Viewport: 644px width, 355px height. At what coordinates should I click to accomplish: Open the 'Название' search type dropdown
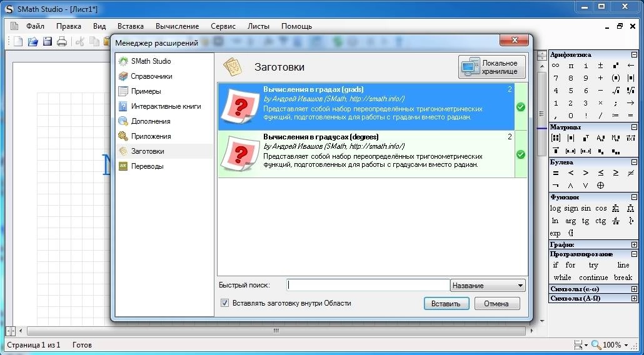tap(488, 286)
